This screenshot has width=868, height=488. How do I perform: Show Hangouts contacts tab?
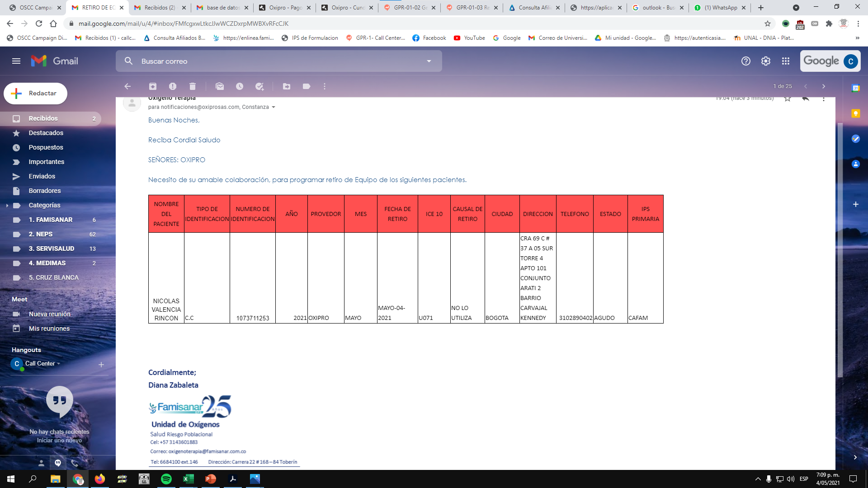pyautogui.click(x=41, y=463)
